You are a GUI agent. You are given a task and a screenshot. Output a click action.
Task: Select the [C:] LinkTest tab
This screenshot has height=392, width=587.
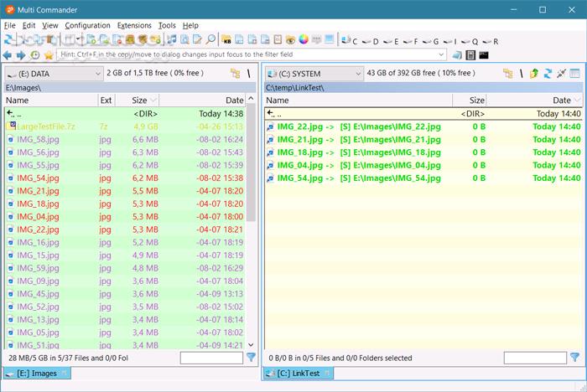point(299,374)
